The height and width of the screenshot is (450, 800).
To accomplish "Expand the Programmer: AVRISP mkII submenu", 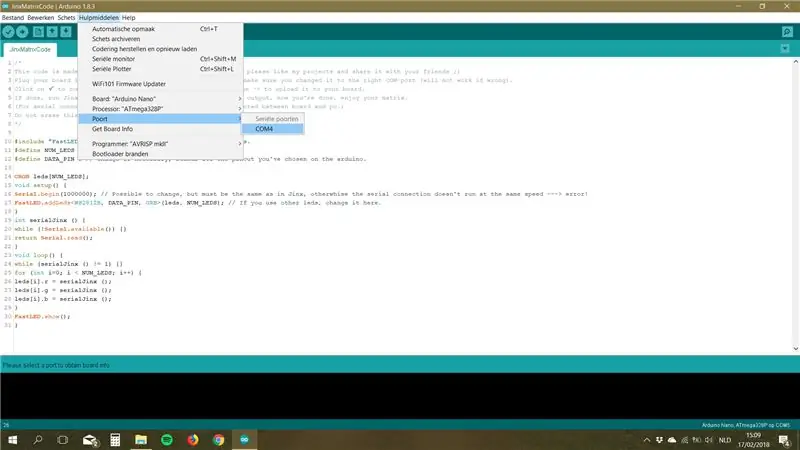I will (160, 144).
